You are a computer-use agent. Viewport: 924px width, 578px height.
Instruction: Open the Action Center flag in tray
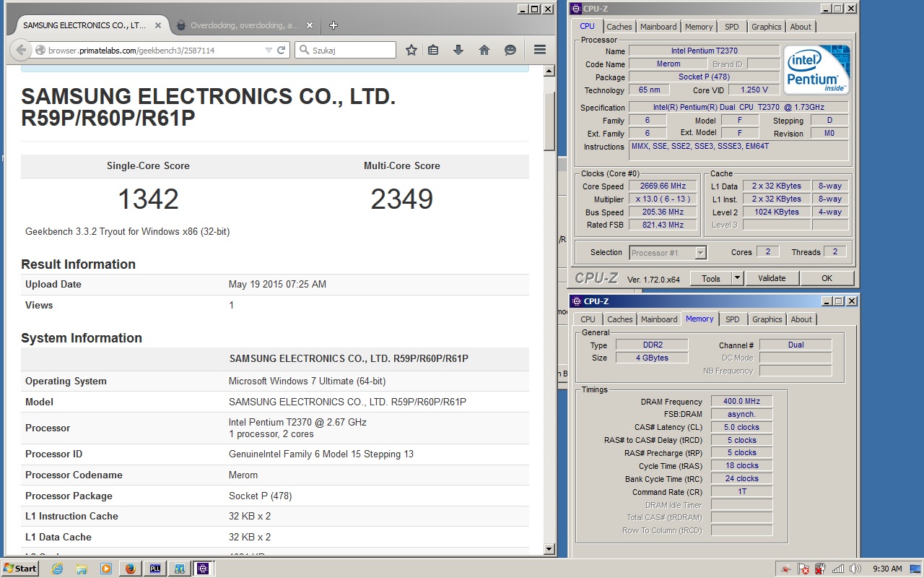tap(803, 569)
